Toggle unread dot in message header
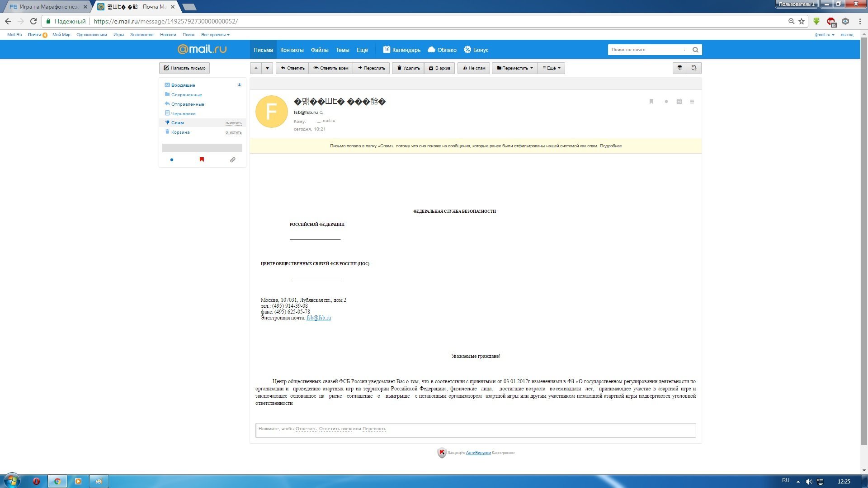 666,102
